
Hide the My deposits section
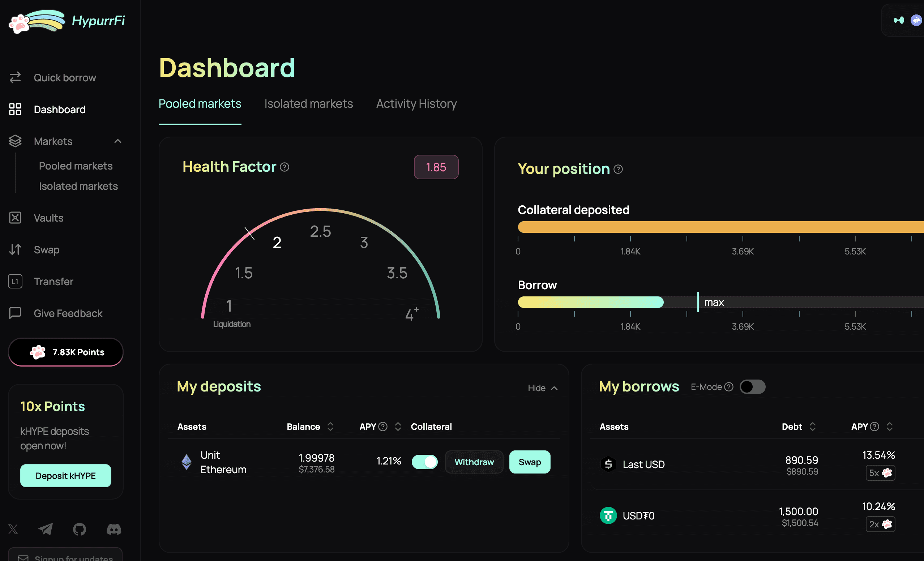[x=543, y=388]
